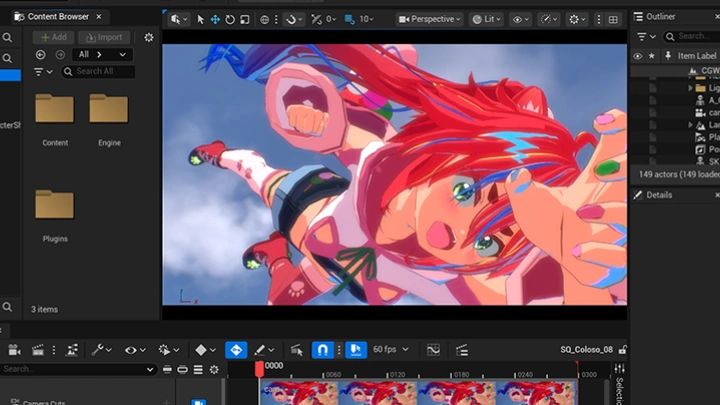Open the Sequencer wrench actions dropdown

[101, 350]
